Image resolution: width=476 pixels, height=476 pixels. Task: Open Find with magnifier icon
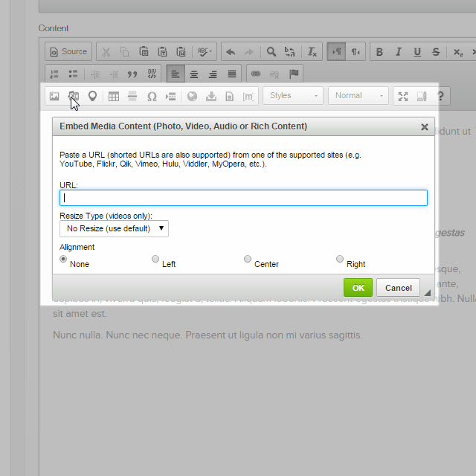click(x=271, y=51)
